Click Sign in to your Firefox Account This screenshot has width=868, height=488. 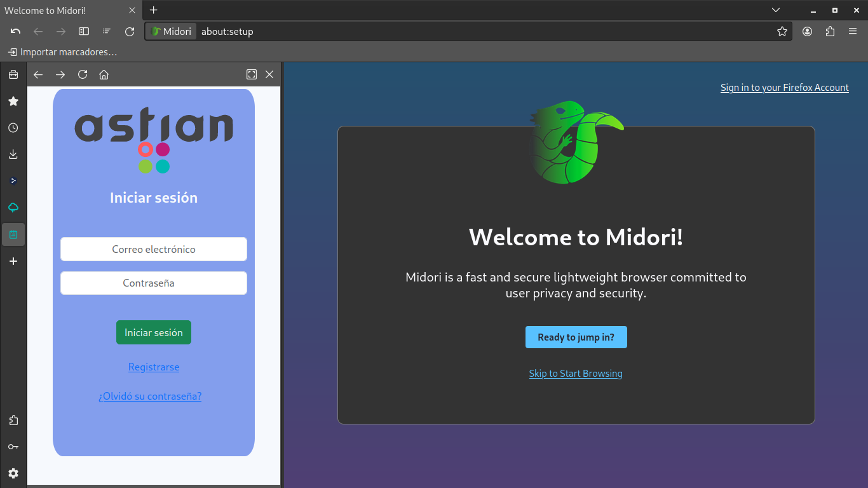(785, 88)
